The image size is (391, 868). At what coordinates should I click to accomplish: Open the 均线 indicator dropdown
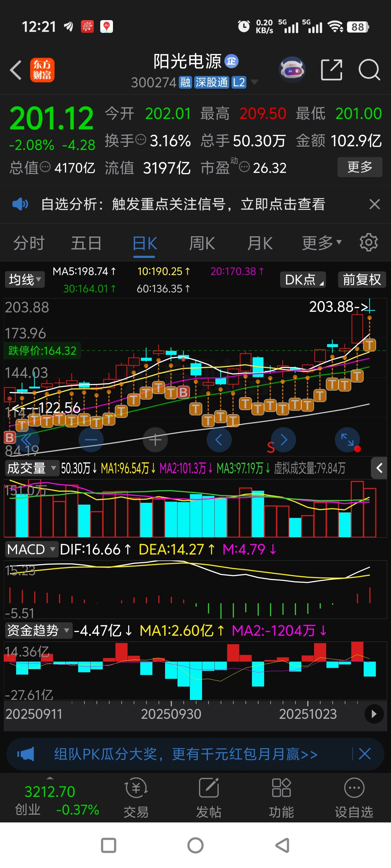25,280
